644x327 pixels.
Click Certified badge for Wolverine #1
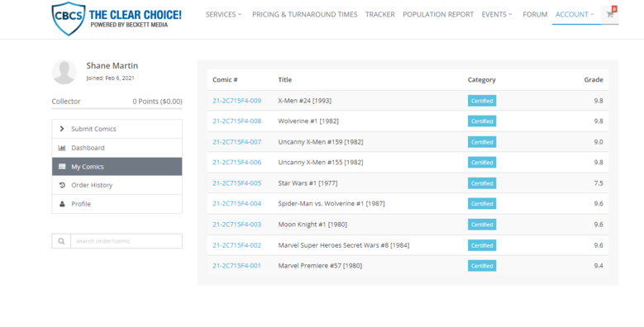coord(482,121)
